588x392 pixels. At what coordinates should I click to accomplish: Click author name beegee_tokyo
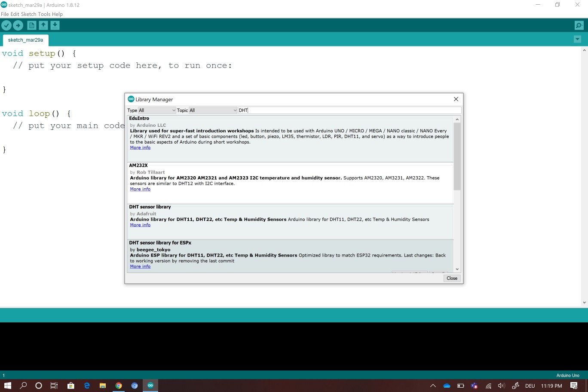click(153, 250)
